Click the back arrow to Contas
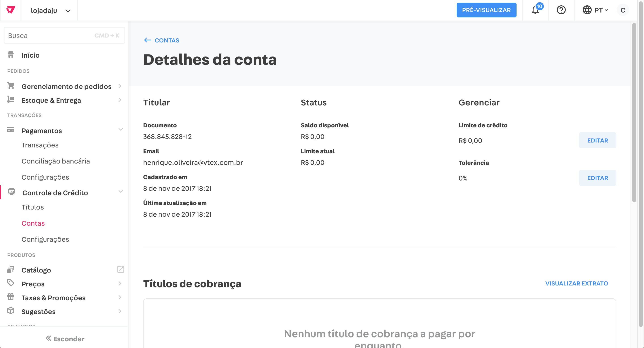Viewport: 644px width, 348px height. [x=148, y=40]
